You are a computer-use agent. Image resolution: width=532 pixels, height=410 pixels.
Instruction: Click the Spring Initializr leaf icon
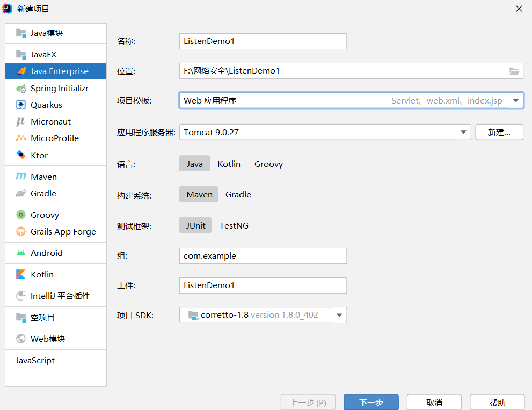click(21, 89)
